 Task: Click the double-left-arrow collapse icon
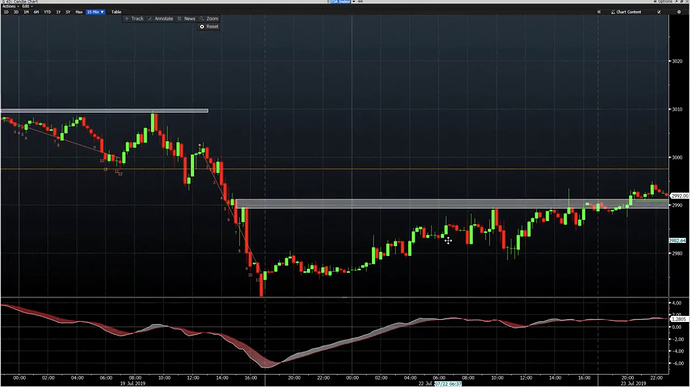(598, 12)
